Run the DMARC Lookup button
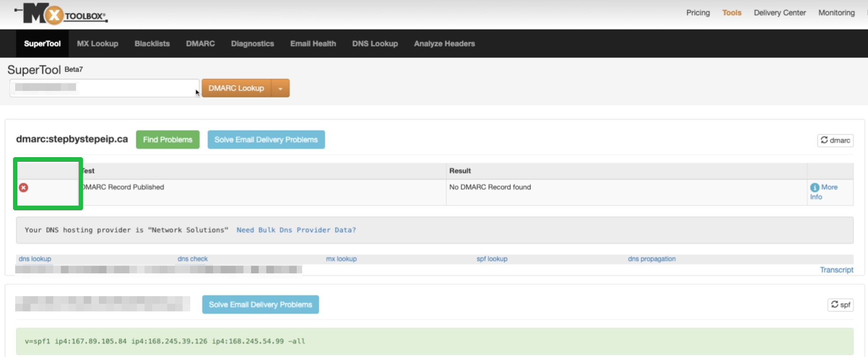 click(236, 88)
